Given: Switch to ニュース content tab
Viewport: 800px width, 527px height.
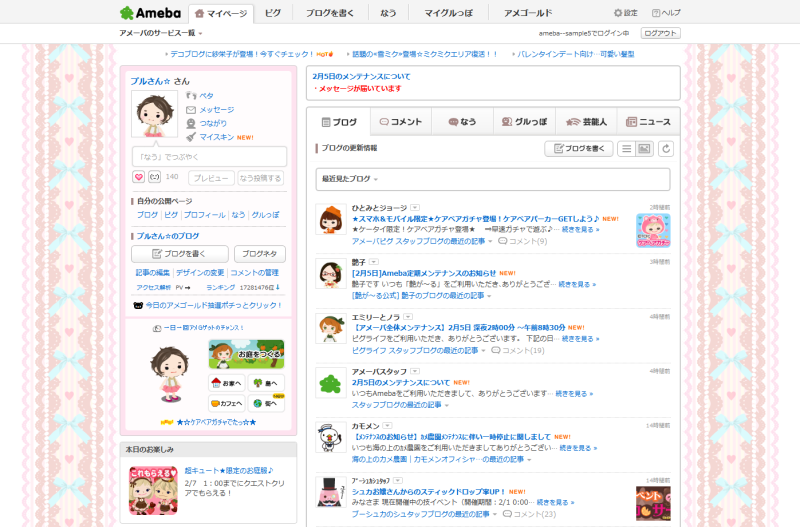Looking at the screenshot, I should 648,122.
